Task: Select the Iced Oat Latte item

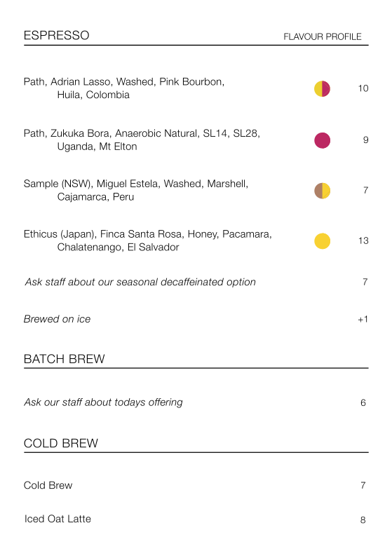Action: [58, 519]
